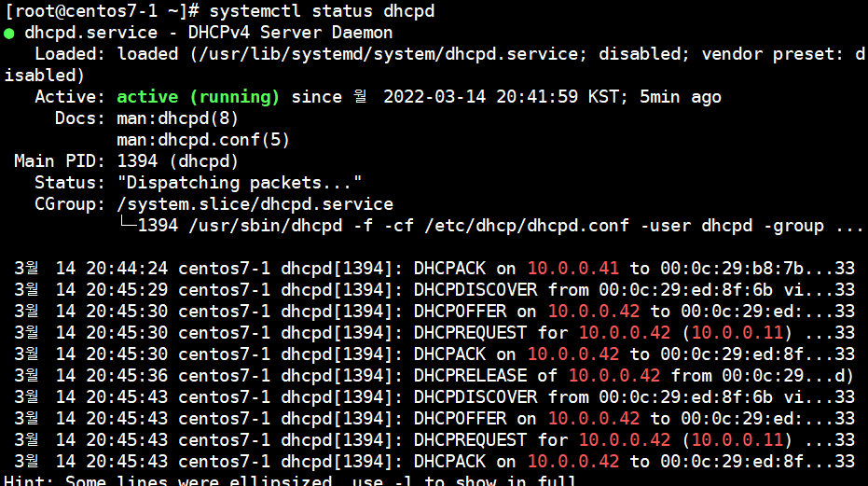Click the doc entry 'man:dhcpd.conf(5)'
Image resolution: width=868 pixels, height=486 pixels.
coord(203,140)
